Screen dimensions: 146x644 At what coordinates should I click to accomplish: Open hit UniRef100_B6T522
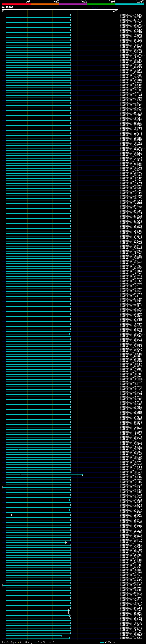click(131, 40)
